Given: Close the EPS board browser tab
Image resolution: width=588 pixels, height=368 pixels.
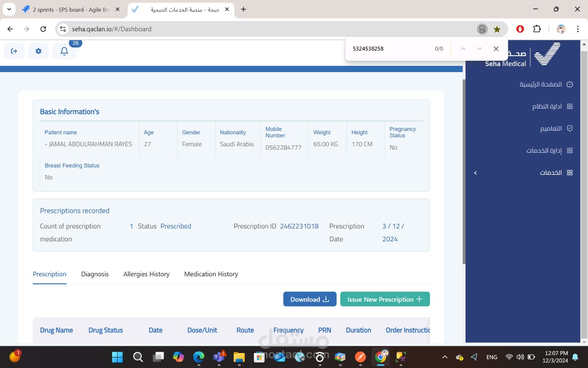Looking at the screenshot, I should click(x=118, y=10).
